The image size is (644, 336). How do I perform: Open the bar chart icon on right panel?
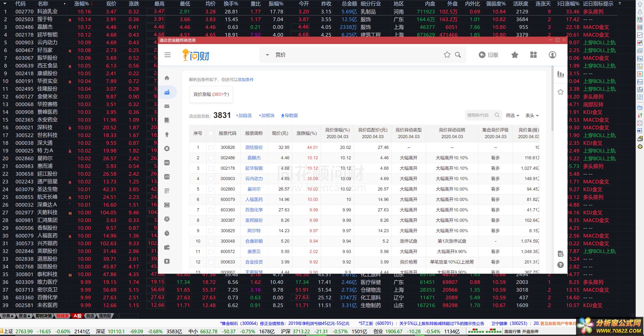coord(561,74)
